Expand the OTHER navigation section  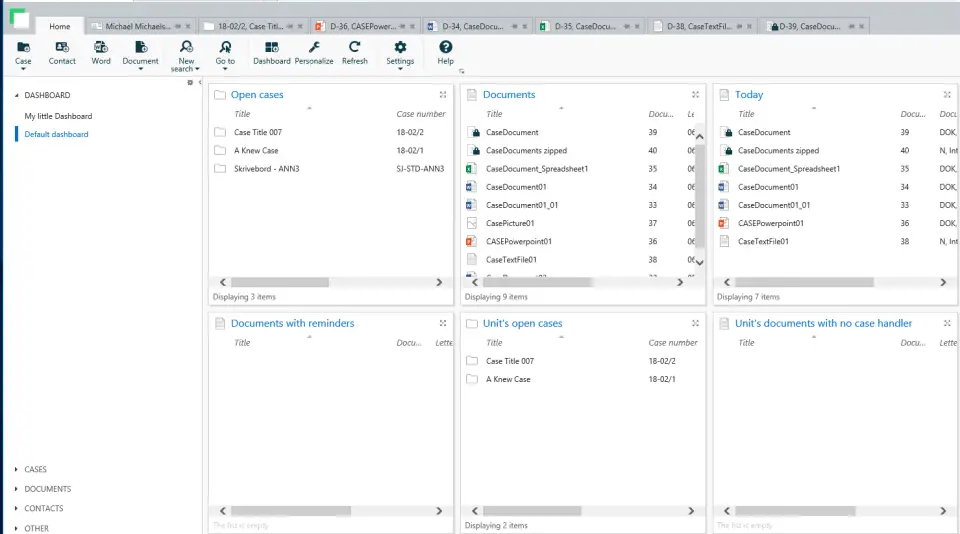[16, 528]
